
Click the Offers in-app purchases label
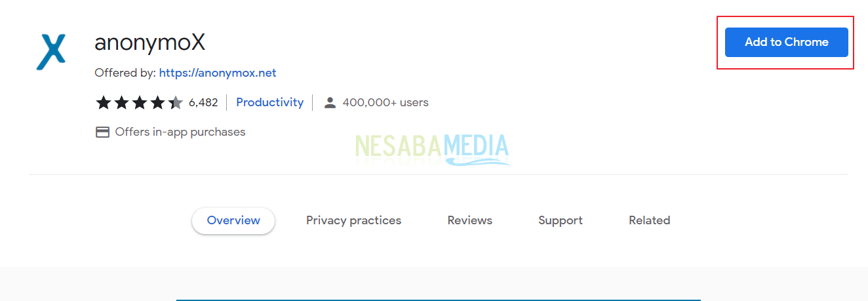(180, 132)
